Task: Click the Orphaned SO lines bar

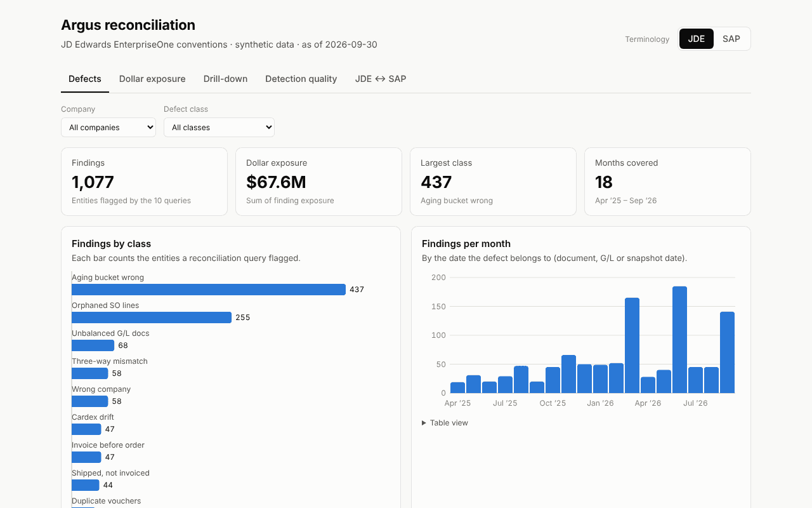Action: click(x=152, y=317)
